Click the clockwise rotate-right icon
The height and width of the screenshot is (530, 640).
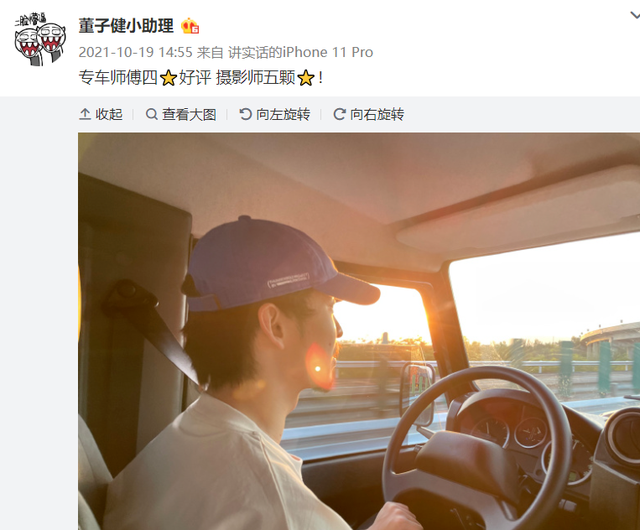tap(339, 114)
